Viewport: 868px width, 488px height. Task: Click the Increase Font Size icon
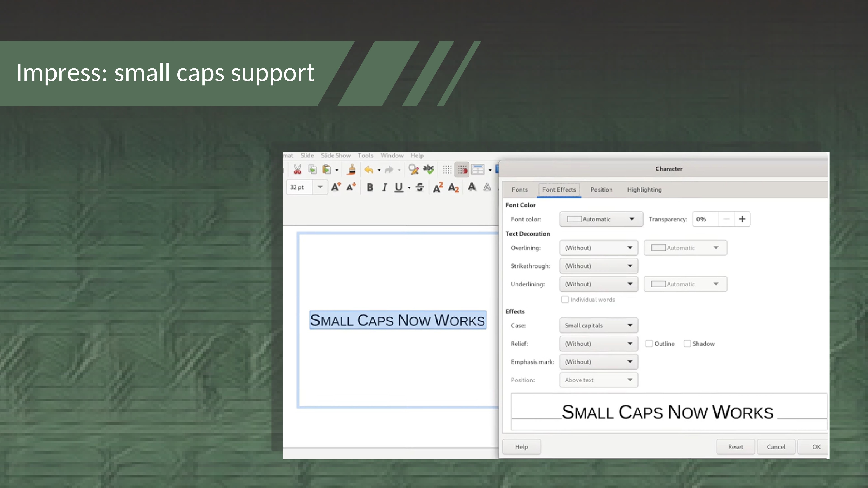(x=336, y=187)
